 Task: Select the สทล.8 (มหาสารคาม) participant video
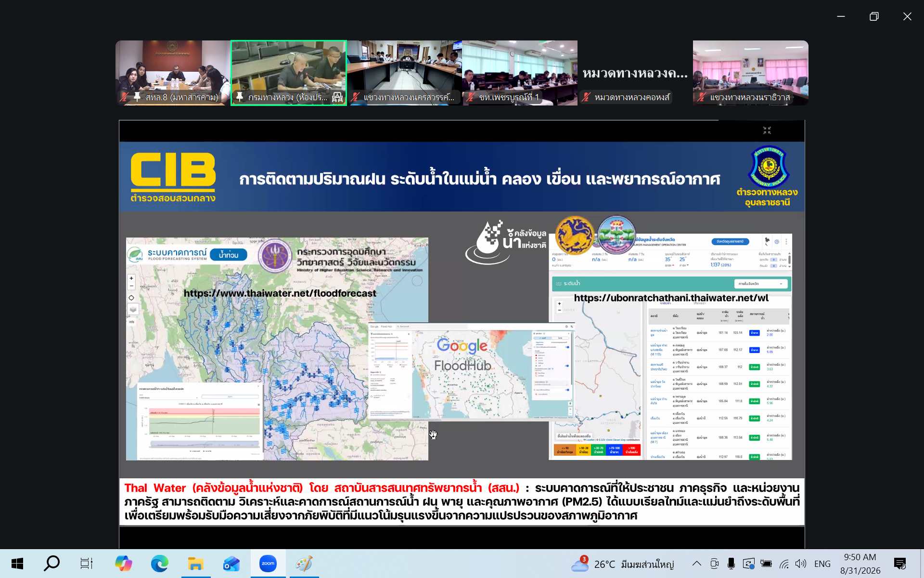click(173, 73)
